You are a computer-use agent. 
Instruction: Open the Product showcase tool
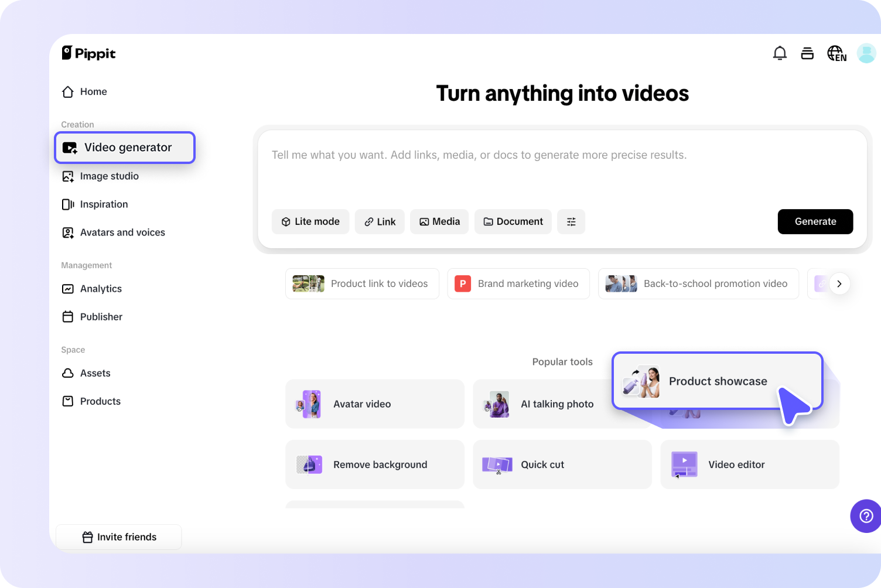point(718,381)
